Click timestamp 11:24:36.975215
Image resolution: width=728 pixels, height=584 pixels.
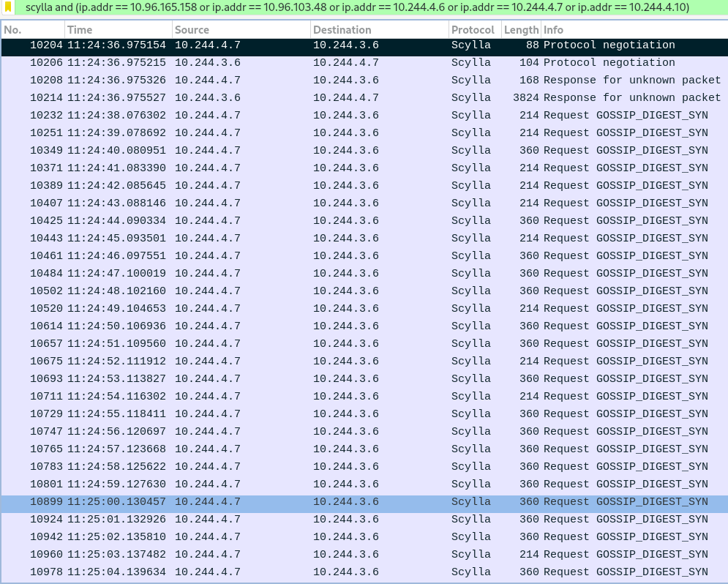tap(116, 63)
